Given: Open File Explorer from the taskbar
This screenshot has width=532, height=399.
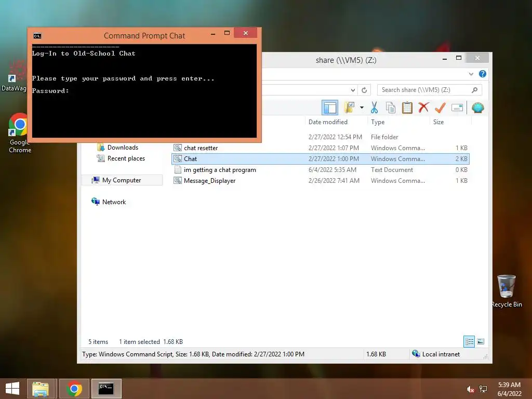Looking at the screenshot, I should coord(41,389).
